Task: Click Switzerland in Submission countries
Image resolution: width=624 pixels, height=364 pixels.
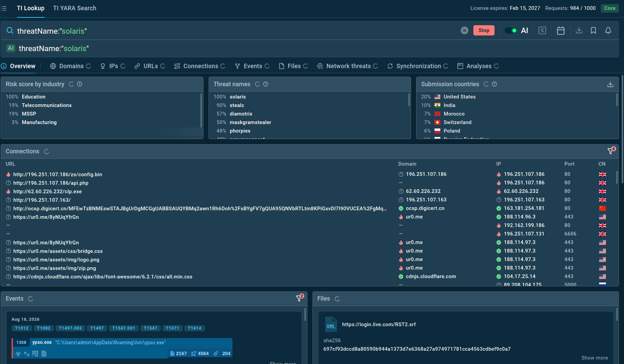Action: coord(457,122)
